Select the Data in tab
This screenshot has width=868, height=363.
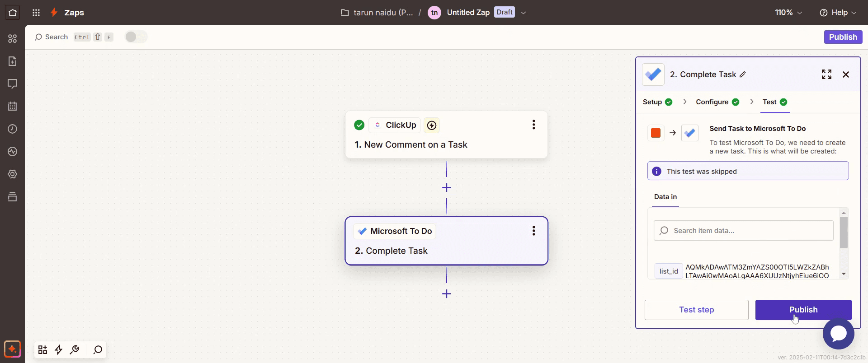(x=665, y=197)
